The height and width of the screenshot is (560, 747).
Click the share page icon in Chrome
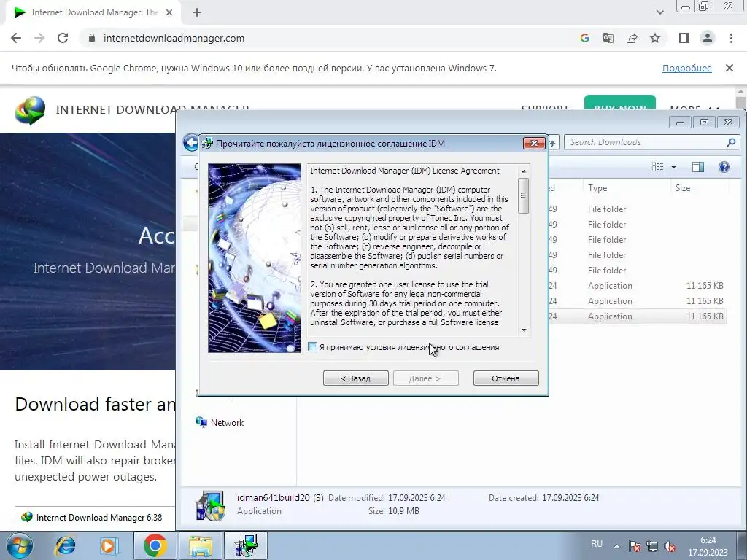tap(632, 38)
